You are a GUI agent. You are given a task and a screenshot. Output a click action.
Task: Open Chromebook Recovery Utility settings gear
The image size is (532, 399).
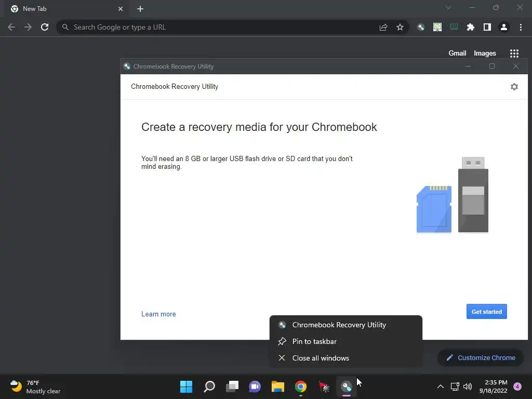(x=514, y=87)
